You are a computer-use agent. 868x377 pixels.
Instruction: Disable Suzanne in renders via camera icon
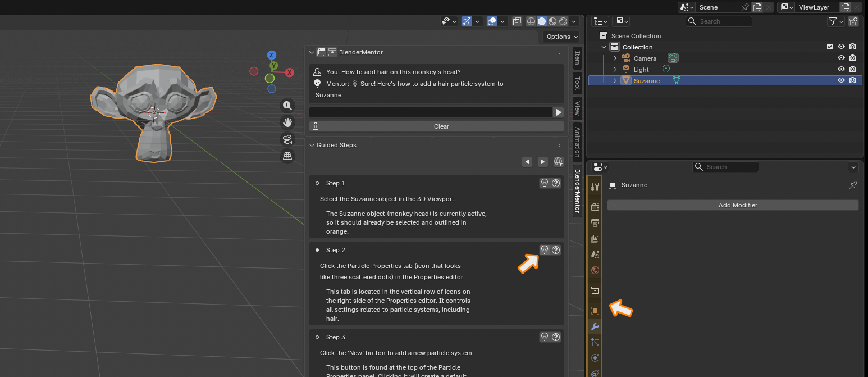click(853, 81)
